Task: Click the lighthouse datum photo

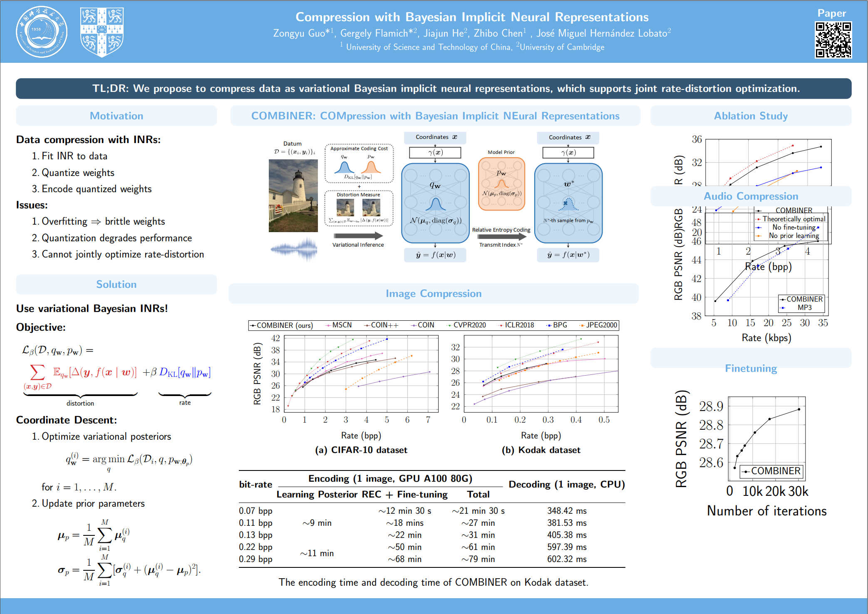Action: (293, 196)
